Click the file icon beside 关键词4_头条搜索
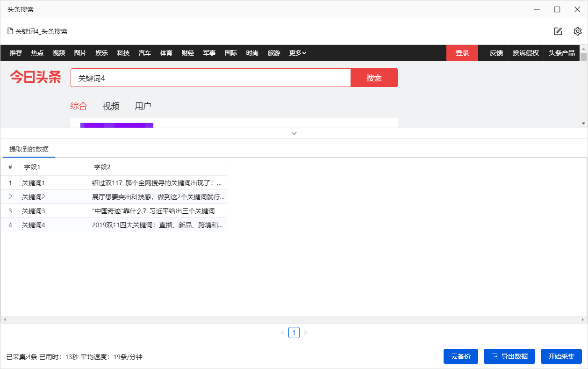 tap(10, 31)
